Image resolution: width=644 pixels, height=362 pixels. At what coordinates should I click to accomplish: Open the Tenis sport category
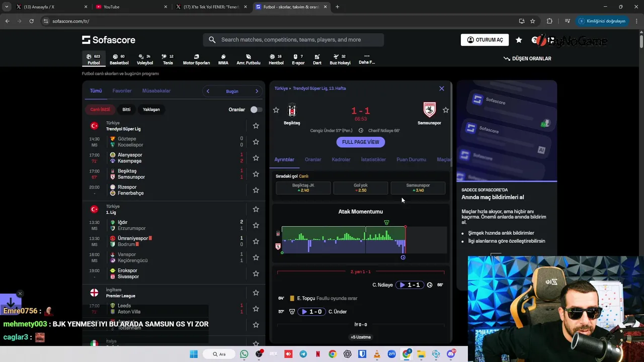click(168, 59)
